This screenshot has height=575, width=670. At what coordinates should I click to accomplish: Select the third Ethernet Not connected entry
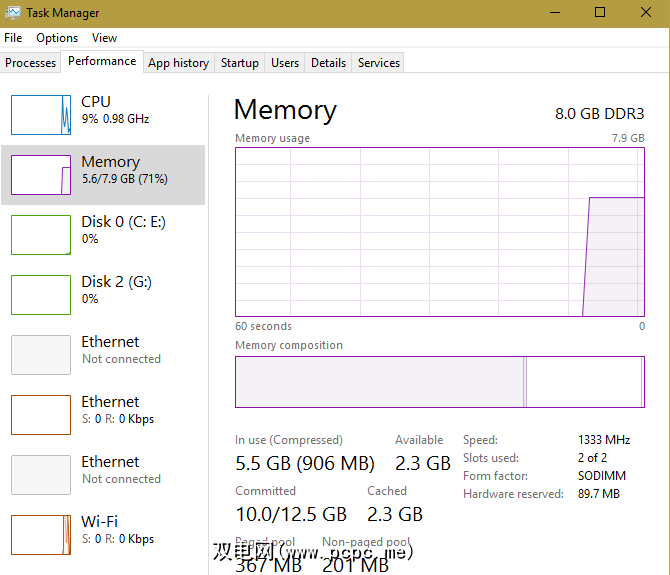(x=41, y=475)
